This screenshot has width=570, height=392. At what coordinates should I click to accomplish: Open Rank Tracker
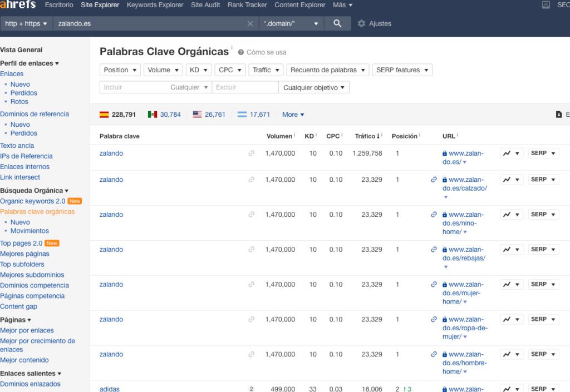[247, 5]
